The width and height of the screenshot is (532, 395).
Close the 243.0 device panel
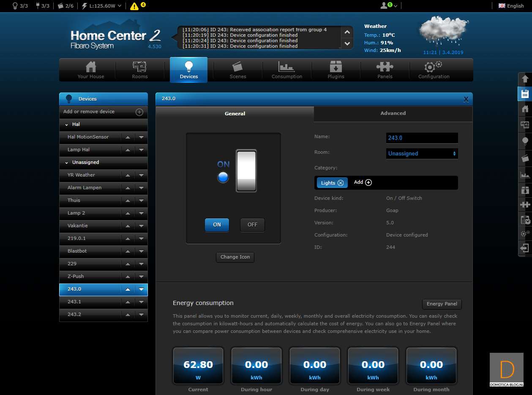pos(466,99)
